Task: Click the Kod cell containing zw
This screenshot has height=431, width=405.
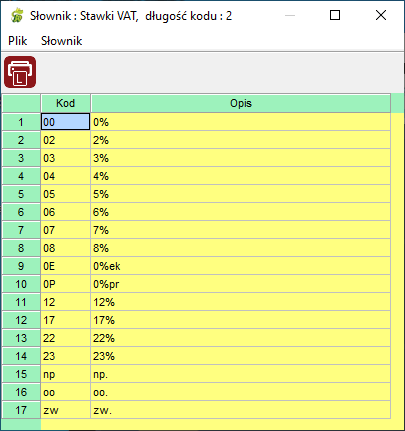Action: pos(66,410)
